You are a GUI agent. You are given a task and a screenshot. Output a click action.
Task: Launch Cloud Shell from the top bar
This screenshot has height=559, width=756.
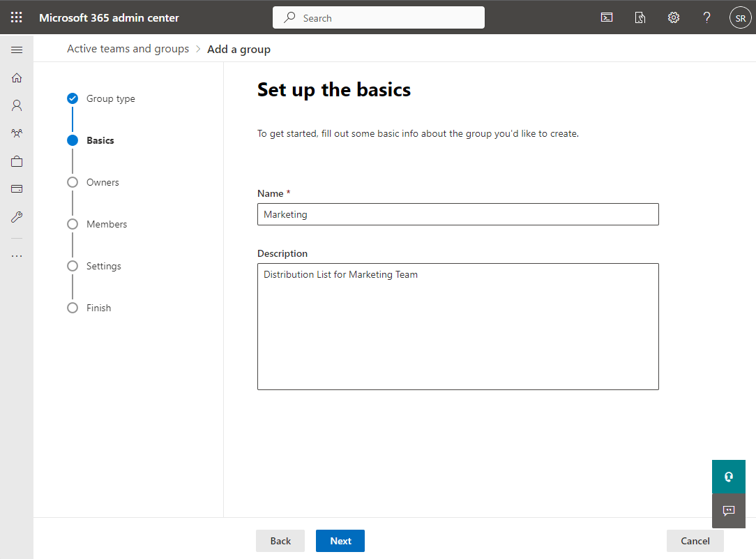click(x=606, y=17)
